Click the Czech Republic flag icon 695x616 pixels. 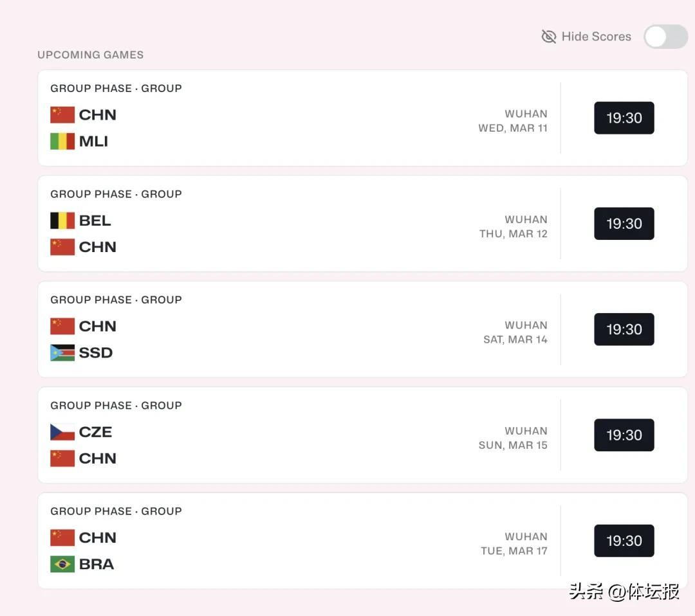(62, 432)
